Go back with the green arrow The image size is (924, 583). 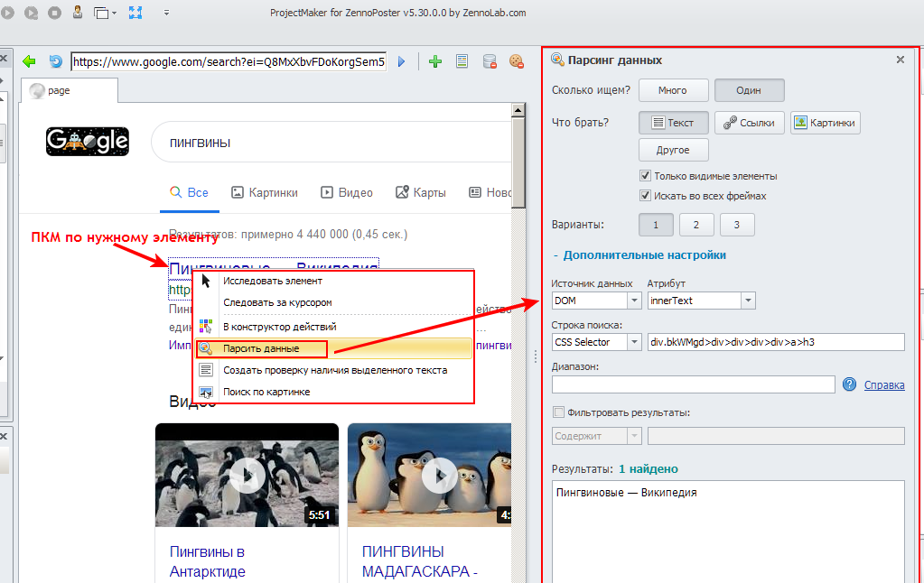(29, 61)
